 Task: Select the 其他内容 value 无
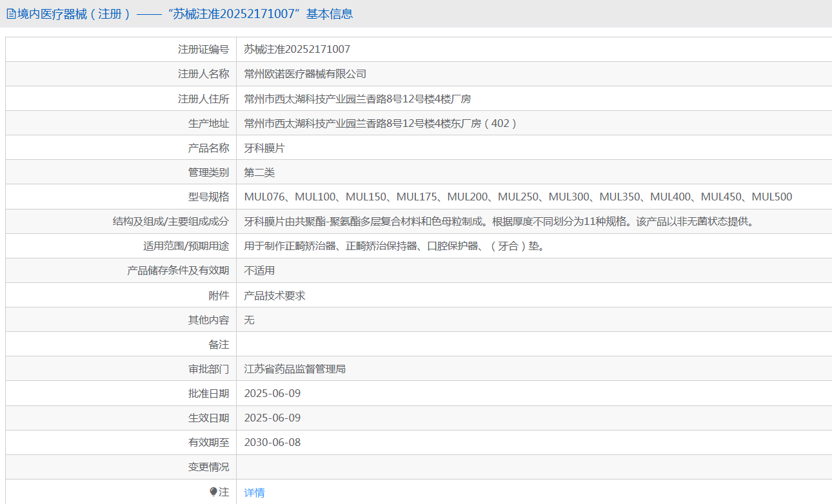(250, 320)
